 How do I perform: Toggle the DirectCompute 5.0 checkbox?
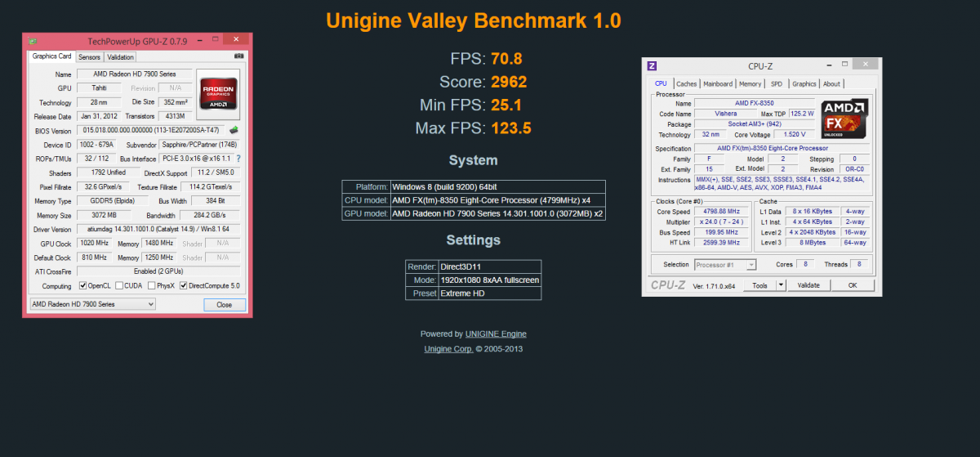184,285
